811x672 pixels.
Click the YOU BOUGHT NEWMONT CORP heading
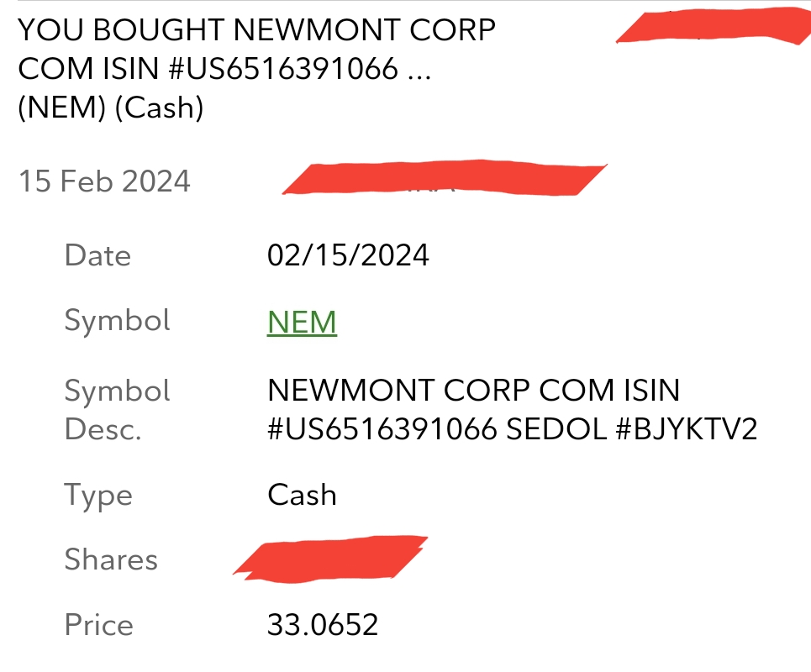pos(257,29)
